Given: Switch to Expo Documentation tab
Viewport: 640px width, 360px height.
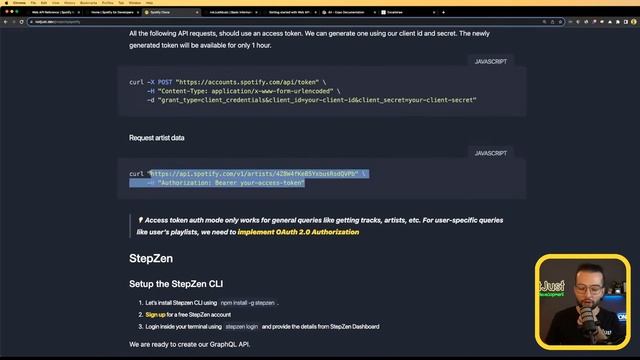Looking at the screenshot, I should point(349,12).
